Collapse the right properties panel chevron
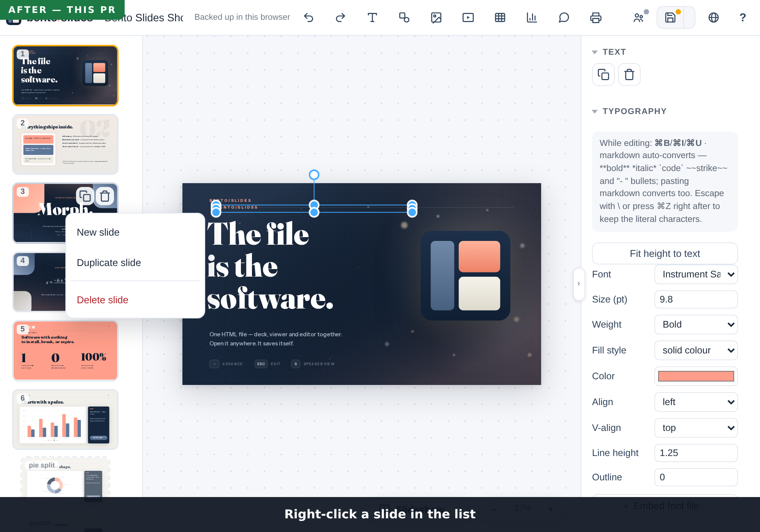This screenshot has width=760, height=532. pyautogui.click(x=579, y=283)
